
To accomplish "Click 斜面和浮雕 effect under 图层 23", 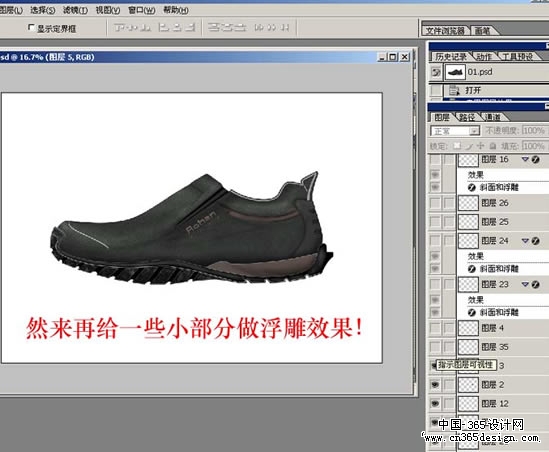I will [499, 312].
